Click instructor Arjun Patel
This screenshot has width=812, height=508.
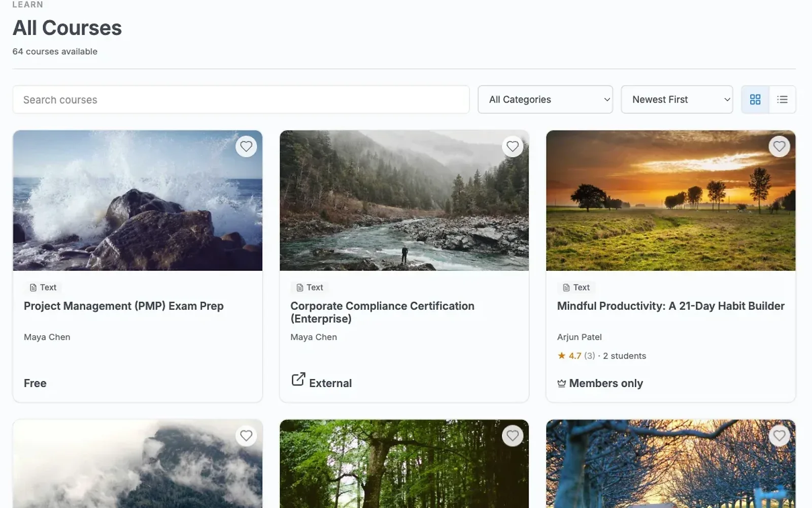pos(580,337)
